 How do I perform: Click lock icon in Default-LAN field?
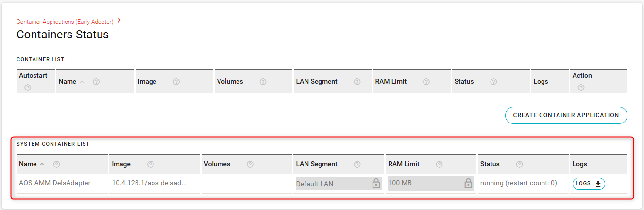[375, 183]
